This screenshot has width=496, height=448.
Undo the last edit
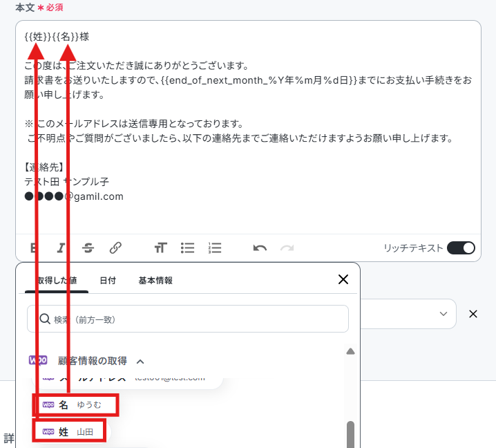tap(260, 248)
